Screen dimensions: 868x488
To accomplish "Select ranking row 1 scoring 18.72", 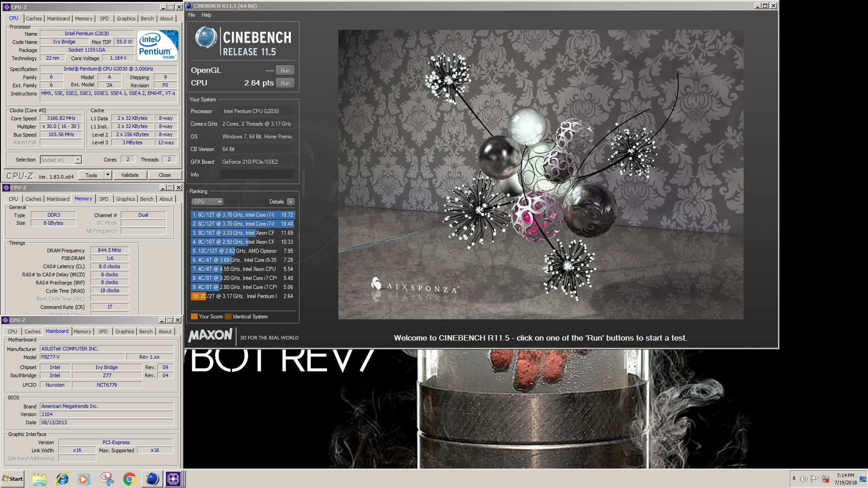I will point(243,215).
